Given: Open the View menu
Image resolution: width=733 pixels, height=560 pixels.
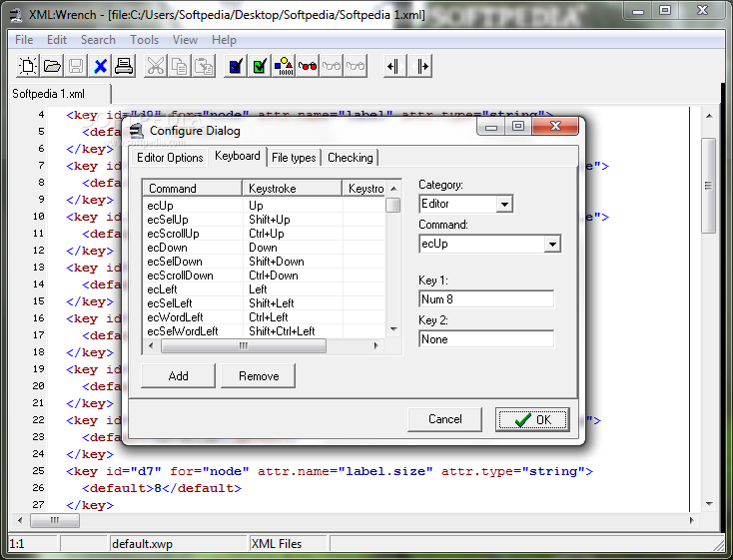Looking at the screenshot, I should coord(185,40).
